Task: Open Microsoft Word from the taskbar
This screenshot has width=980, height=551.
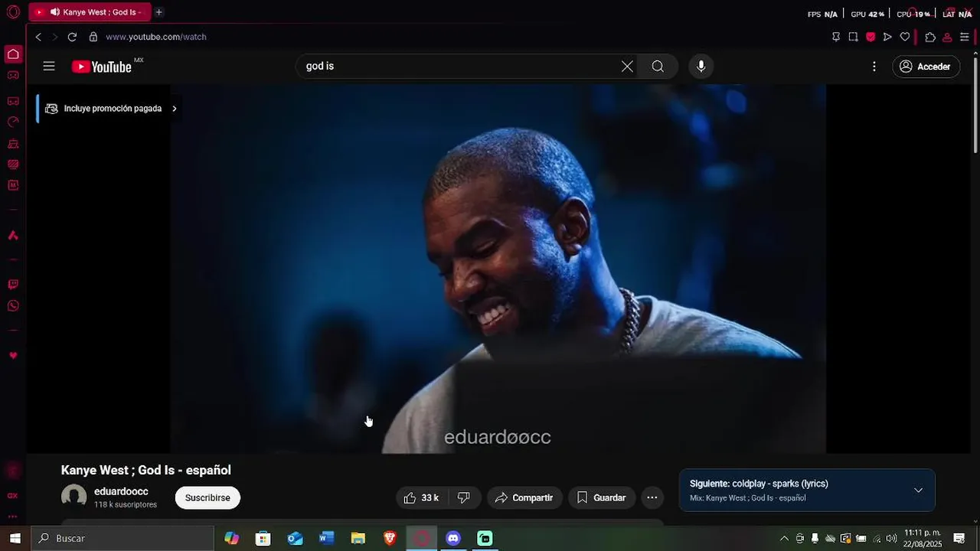Action: click(x=327, y=538)
